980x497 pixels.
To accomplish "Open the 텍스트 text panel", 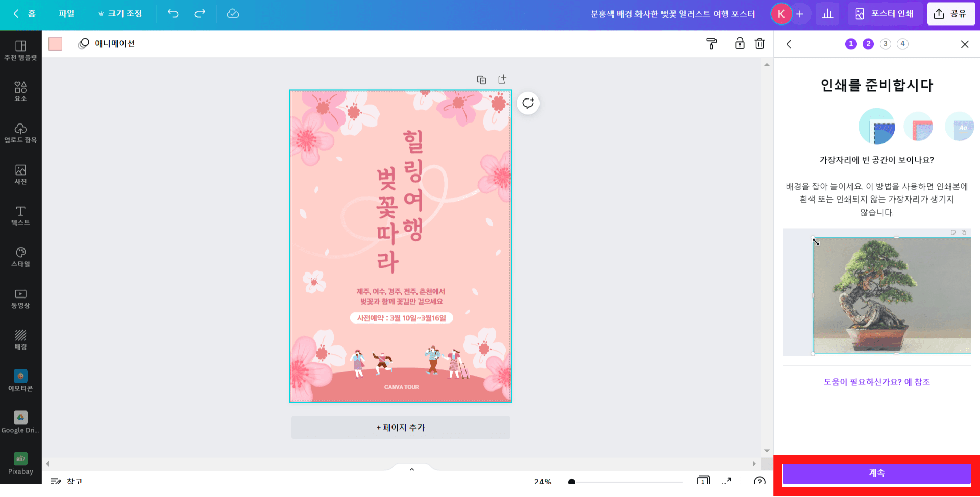I will coord(20,216).
